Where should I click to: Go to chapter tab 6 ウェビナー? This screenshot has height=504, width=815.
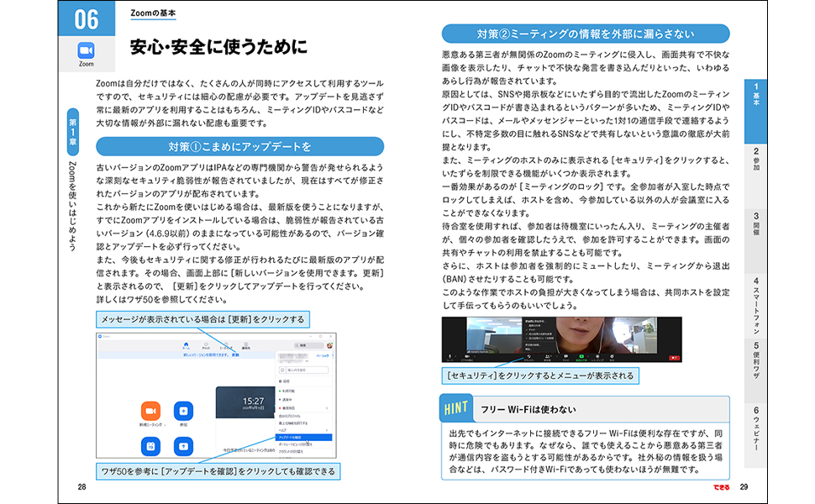pos(755,435)
